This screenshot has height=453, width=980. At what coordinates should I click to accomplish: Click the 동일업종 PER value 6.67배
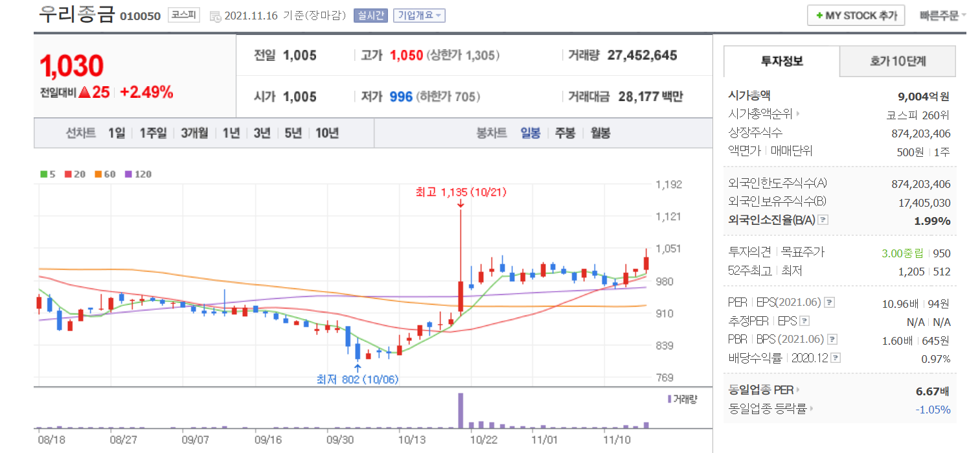933,391
